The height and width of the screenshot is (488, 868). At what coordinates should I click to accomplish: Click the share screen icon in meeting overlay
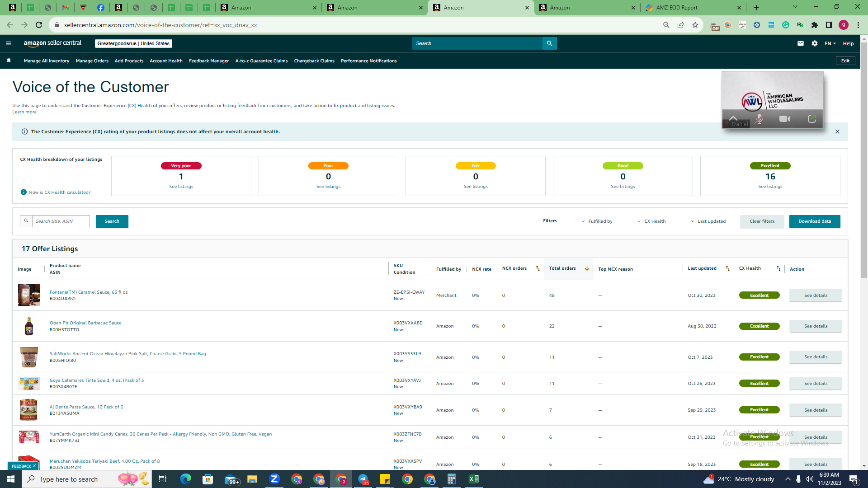click(812, 119)
